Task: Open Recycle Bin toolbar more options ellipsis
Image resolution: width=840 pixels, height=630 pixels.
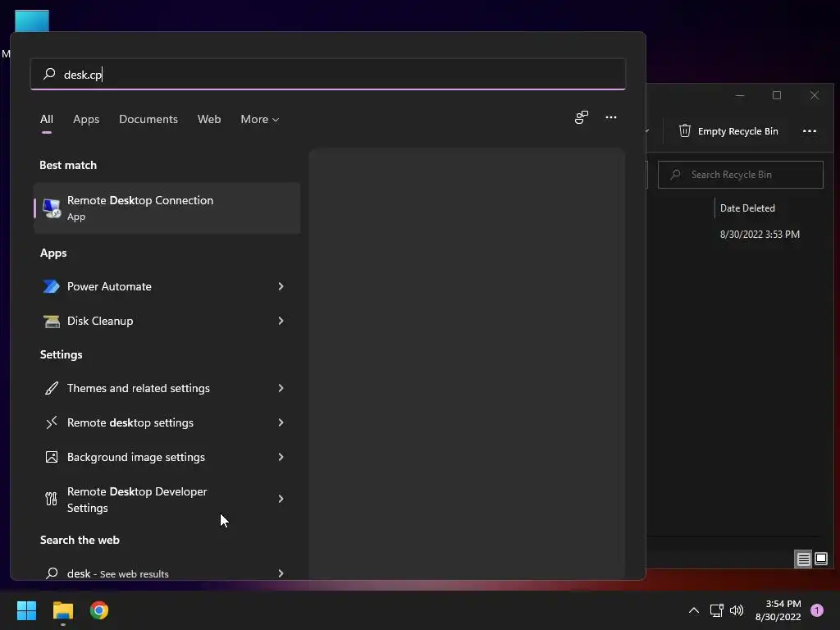Action: click(810, 130)
